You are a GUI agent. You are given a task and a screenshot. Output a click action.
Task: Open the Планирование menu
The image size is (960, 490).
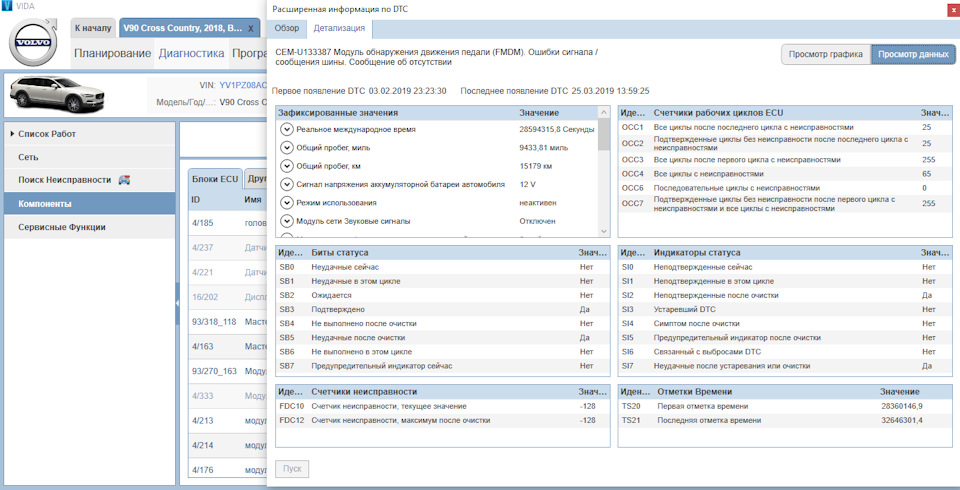click(x=113, y=53)
